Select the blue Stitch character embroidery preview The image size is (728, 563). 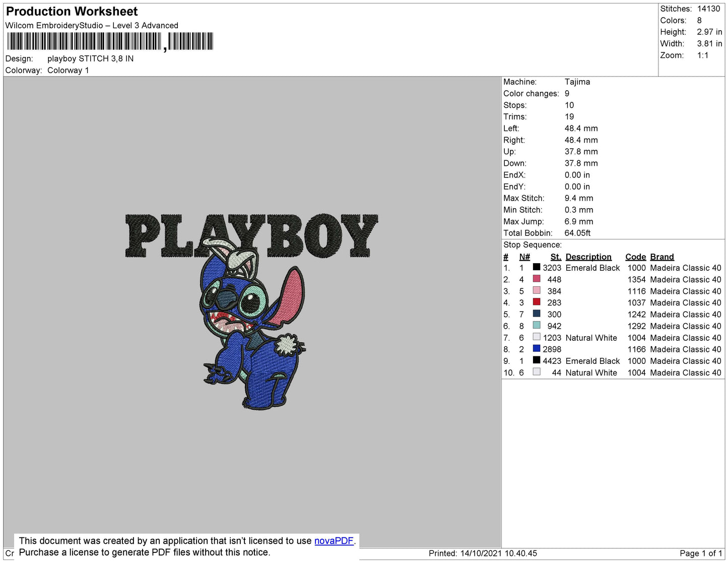click(252, 333)
